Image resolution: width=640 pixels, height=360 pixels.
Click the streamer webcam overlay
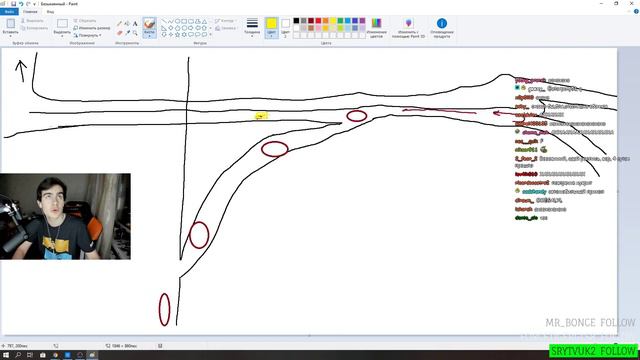[x=65, y=216]
